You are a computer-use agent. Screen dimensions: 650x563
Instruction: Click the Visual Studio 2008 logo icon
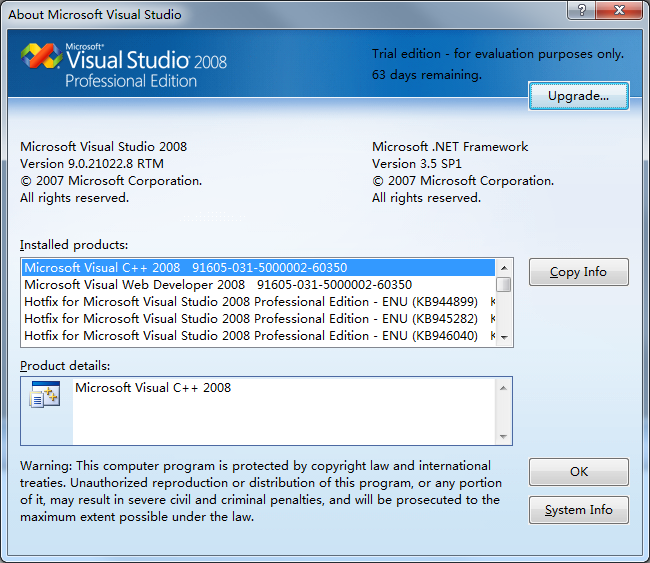[x=41, y=56]
